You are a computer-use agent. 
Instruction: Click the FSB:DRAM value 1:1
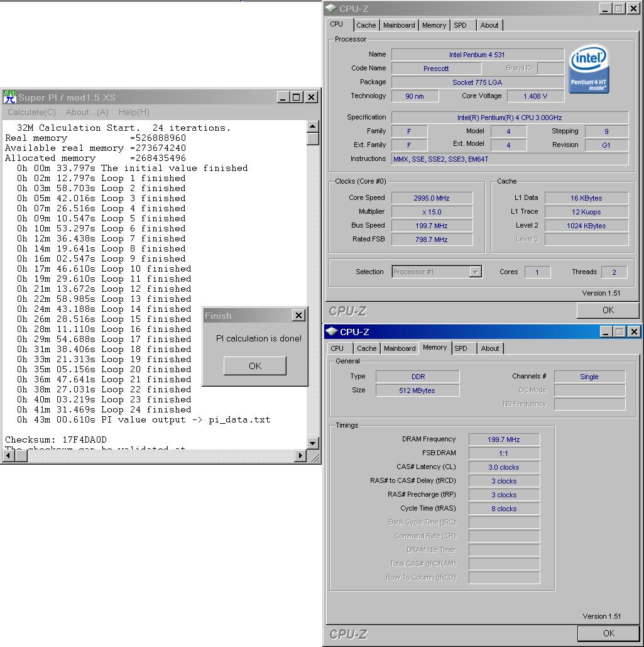[504, 453]
